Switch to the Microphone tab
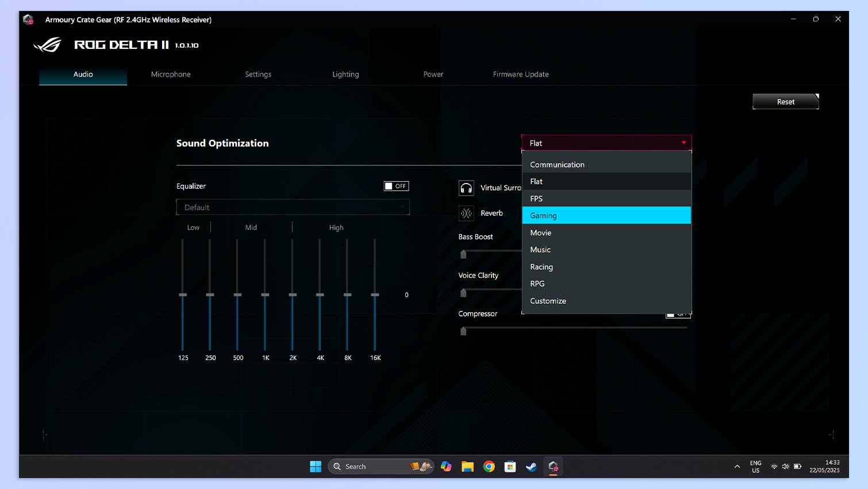The width and height of the screenshot is (868, 489). pyautogui.click(x=171, y=74)
